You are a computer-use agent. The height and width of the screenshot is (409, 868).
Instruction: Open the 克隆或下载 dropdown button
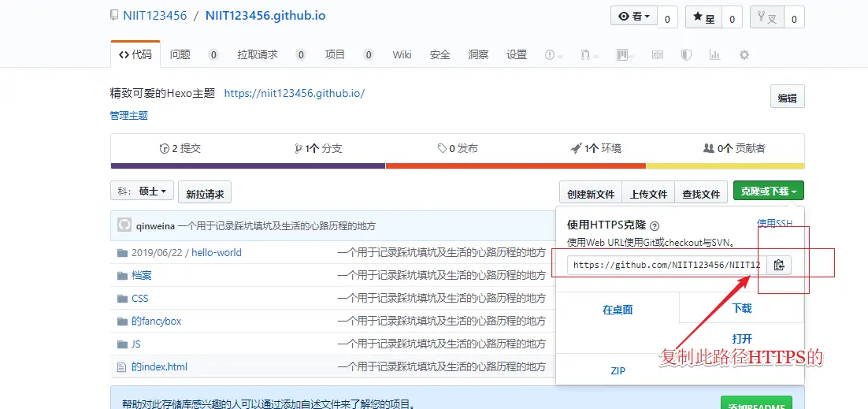(768, 191)
